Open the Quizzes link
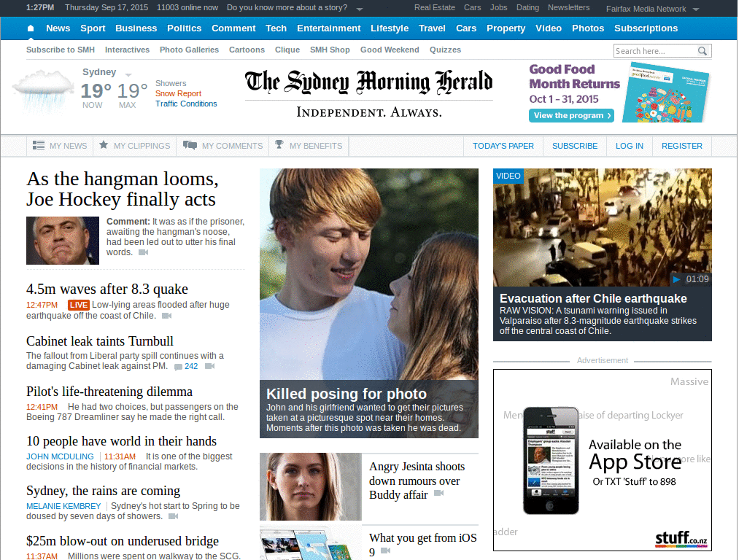 click(446, 50)
